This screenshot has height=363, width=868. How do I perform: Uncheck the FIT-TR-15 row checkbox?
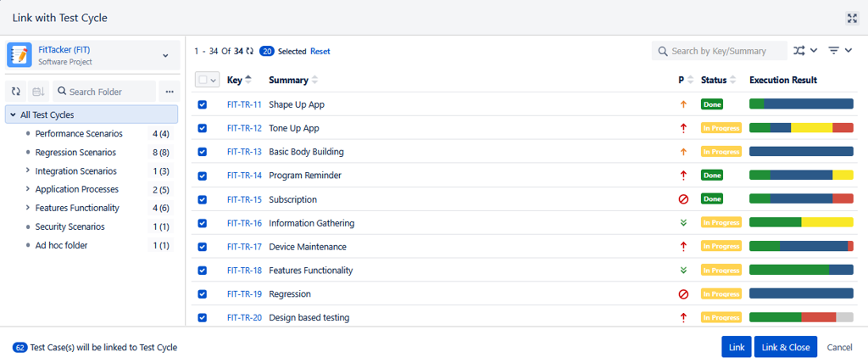(x=202, y=199)
